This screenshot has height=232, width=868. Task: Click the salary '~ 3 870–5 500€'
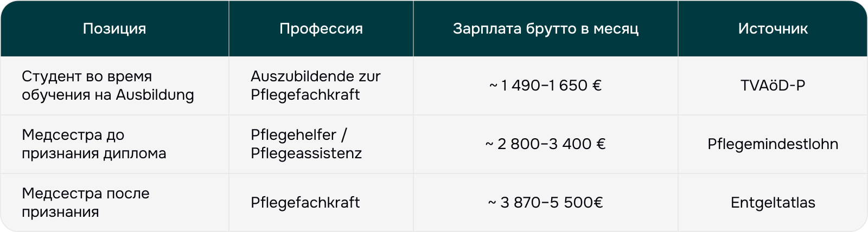tap(546, 203)
